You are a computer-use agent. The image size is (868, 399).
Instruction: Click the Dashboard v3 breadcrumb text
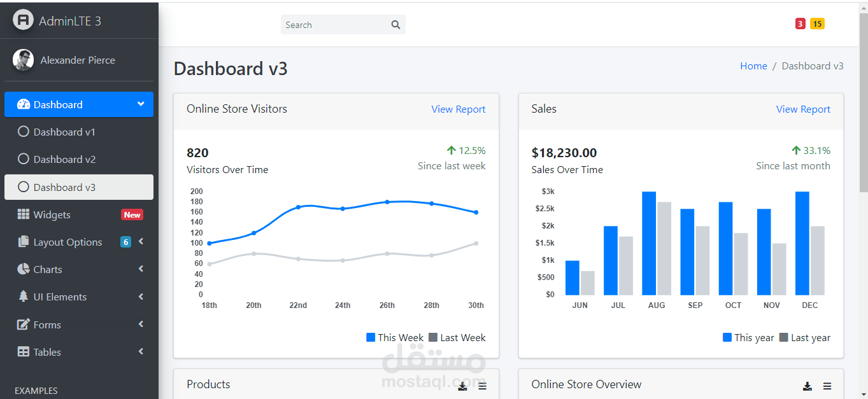[x=813, y=66]
